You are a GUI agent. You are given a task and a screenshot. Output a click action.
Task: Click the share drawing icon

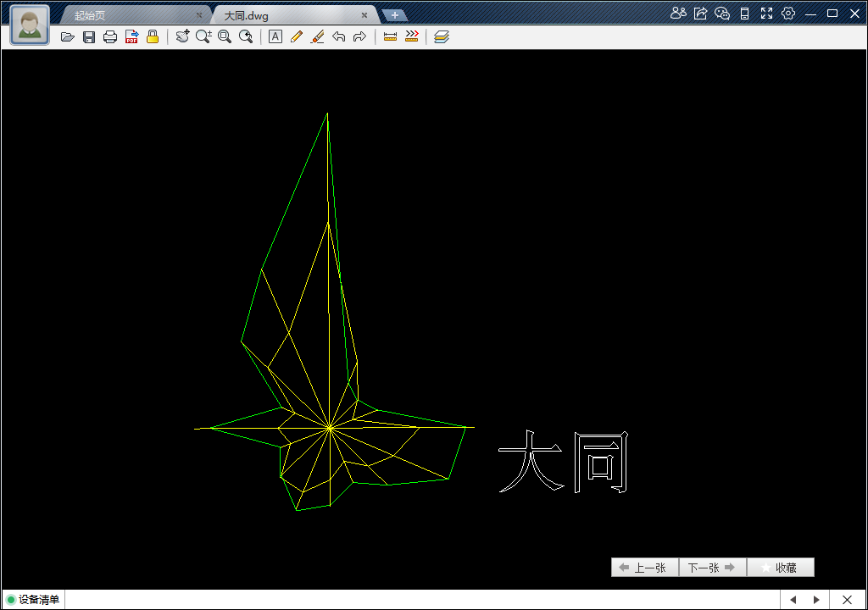pos(700,14)
